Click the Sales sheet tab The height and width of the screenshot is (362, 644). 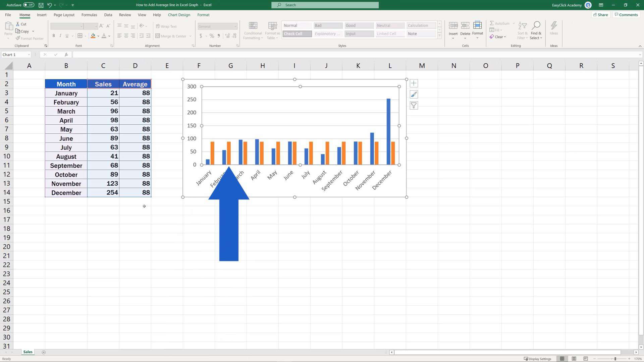coord(28,352)
